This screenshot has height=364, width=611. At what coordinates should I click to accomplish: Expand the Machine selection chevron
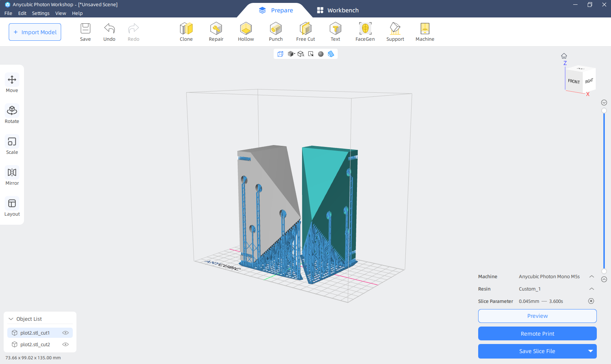tap(592, 277)
